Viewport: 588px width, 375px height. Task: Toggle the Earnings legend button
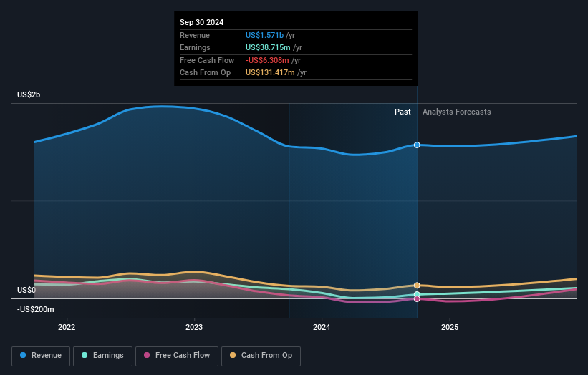[102, 356]
